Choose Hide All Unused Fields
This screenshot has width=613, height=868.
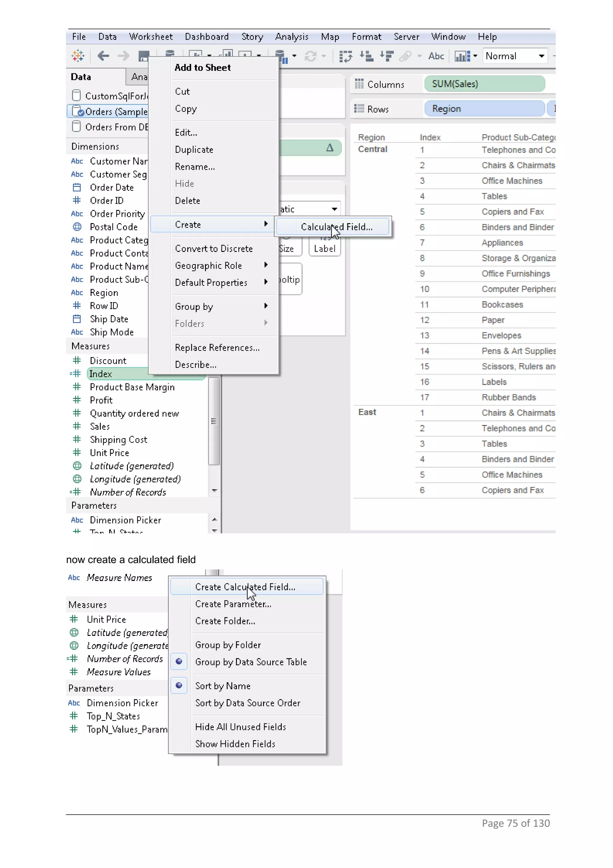tap(241, 727)
